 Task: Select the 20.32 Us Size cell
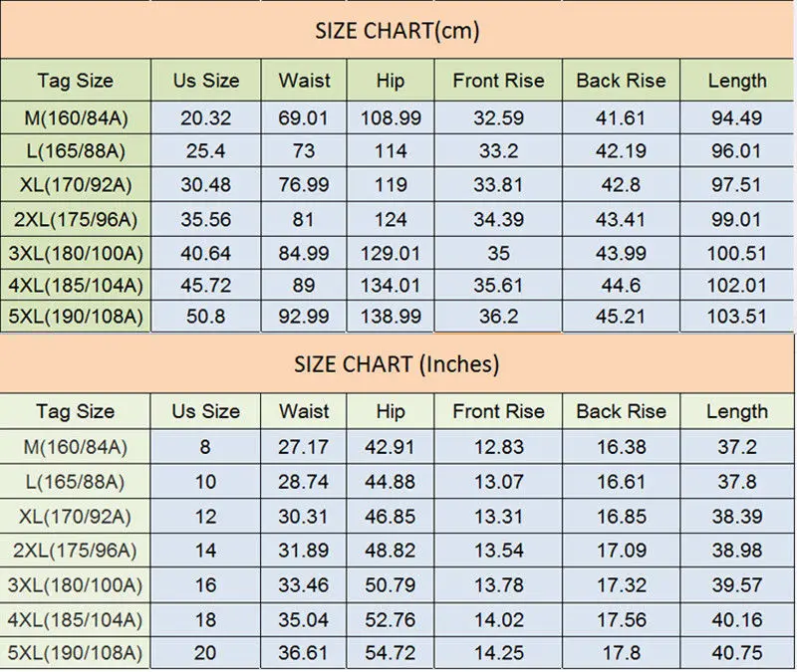pos(206,117)
